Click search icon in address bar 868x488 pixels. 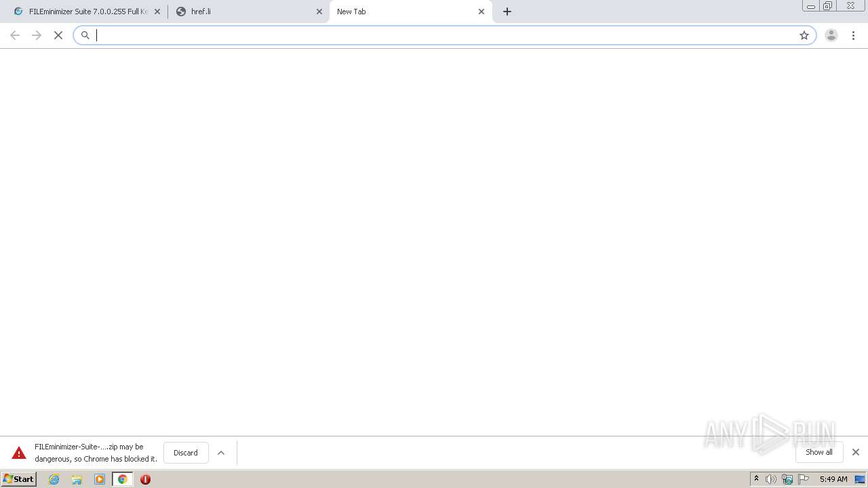tap(85, 35)
